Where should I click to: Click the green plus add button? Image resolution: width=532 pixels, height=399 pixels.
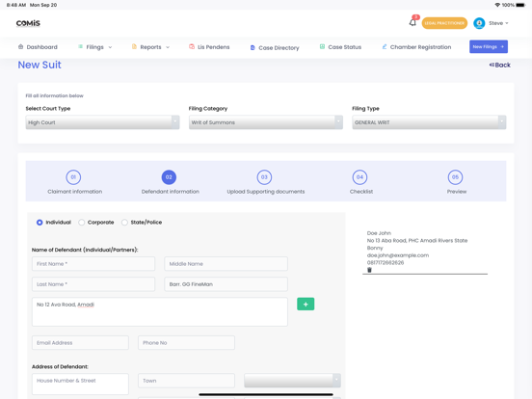(306, 304)
